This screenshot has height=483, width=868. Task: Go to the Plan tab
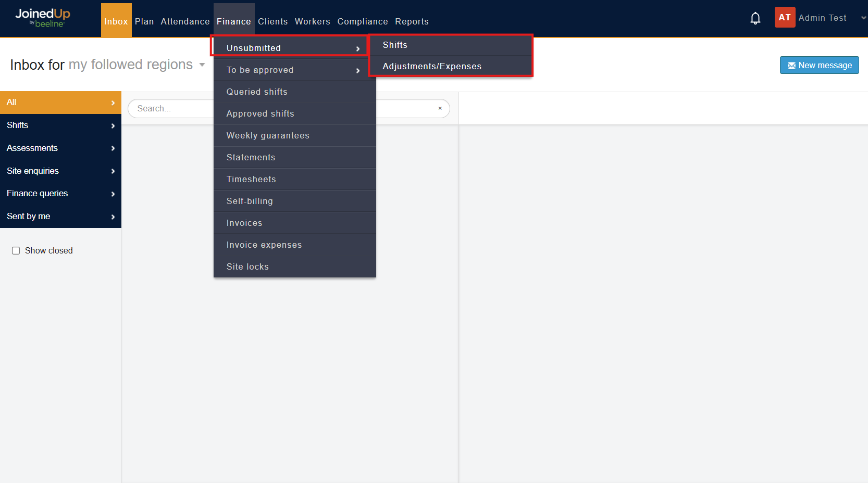(144, 21)
